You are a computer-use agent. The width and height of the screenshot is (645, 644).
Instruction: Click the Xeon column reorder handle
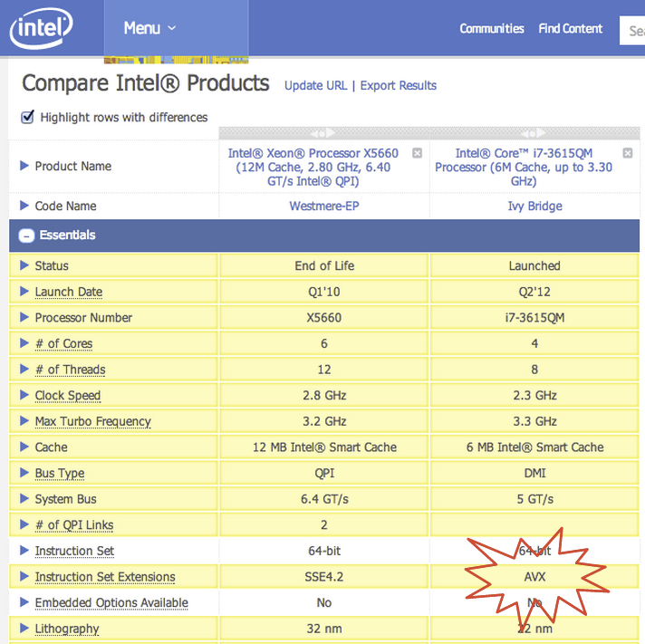pos(322,133)
